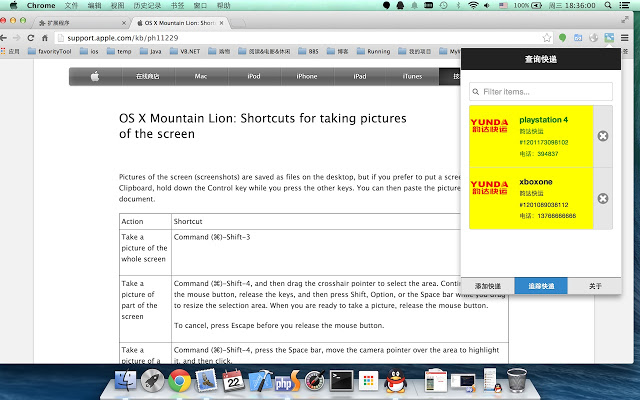Open the ios bookmarks folder
Image resolution: width=640 pixels, height=400 pixels.
click(89, 51)
